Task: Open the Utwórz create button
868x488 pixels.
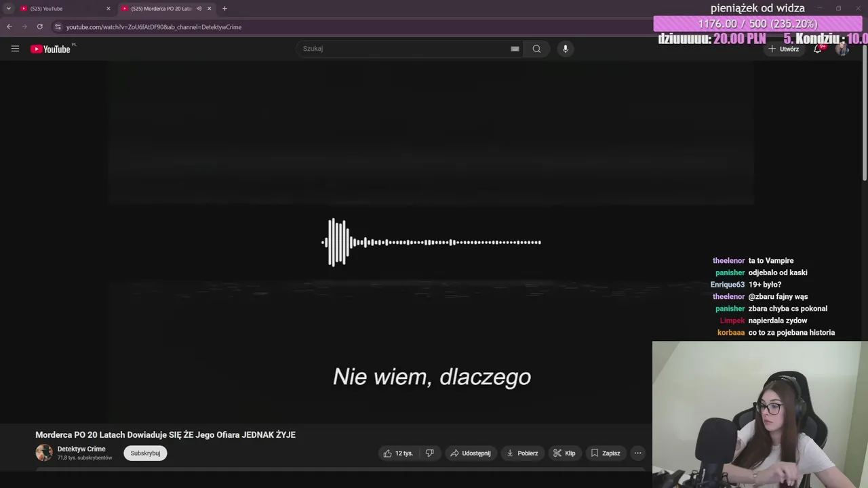Action: click(783, 49)
